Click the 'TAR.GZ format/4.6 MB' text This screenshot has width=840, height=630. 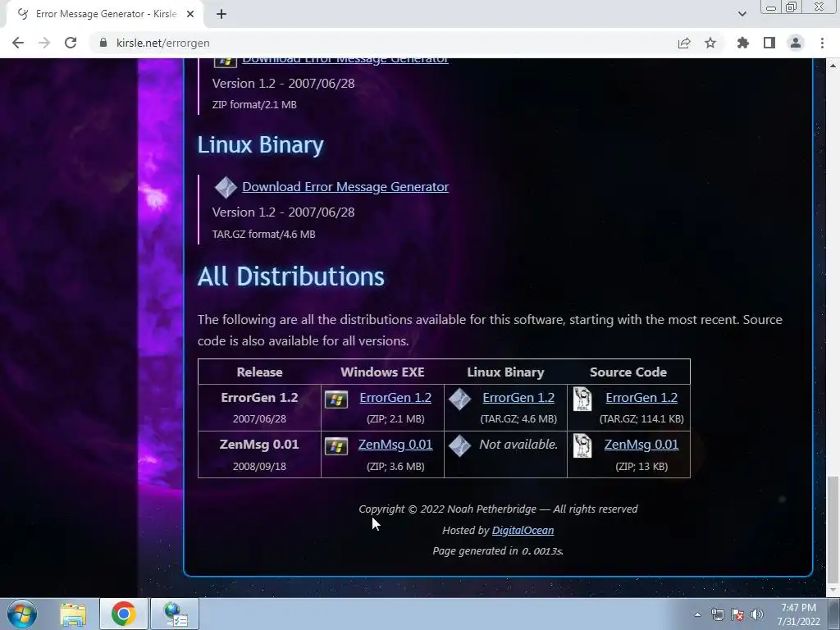click(x=263, y=234)
